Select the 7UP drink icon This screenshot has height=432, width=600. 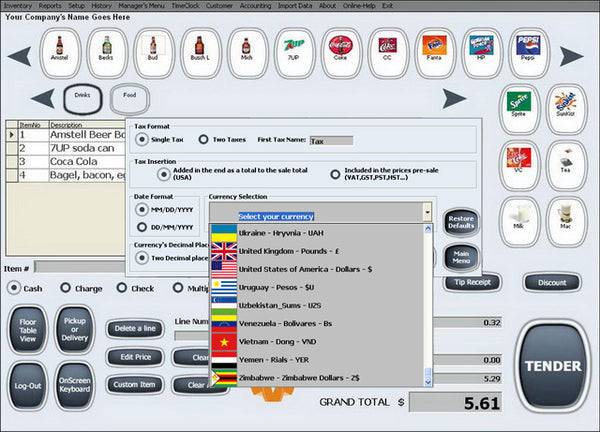[293, 53]
